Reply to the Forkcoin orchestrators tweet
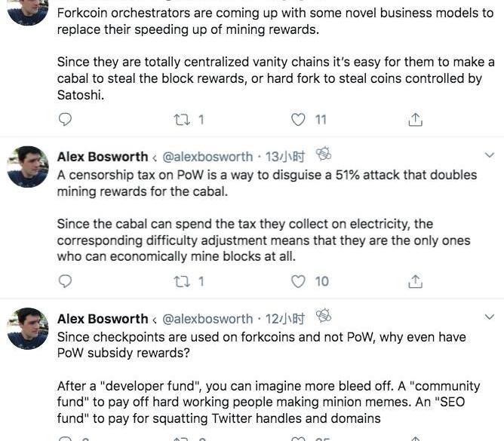The image size is (504, 441). point(66,119)
